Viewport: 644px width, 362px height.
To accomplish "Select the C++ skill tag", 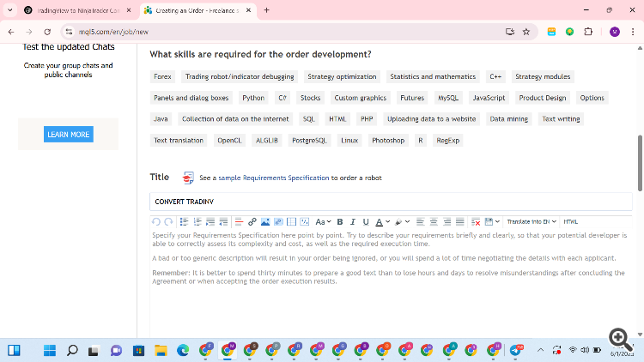I will pos(495,76).
